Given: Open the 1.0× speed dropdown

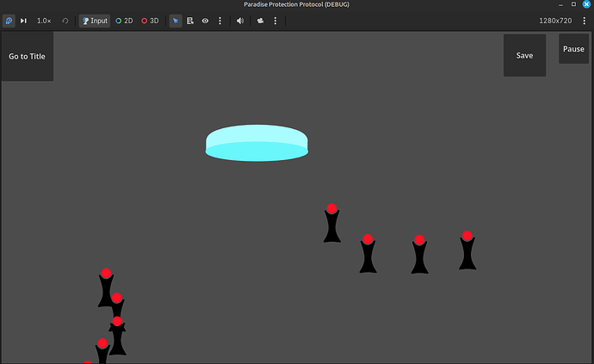Looking at the screenshot, I should point(44,21).
